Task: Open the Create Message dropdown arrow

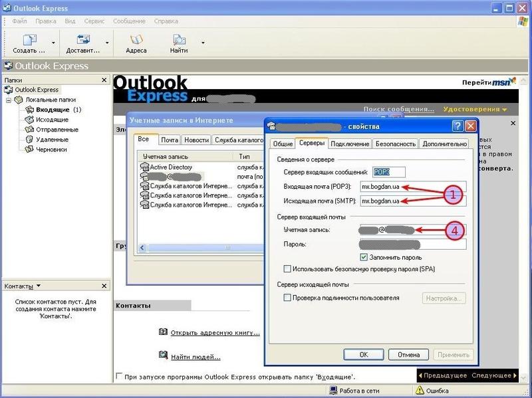Action: [54, 43]
